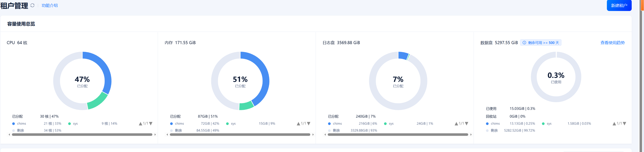Click info icon in 剩余可用 badge
Screen dimensions: 644x152
524,43
